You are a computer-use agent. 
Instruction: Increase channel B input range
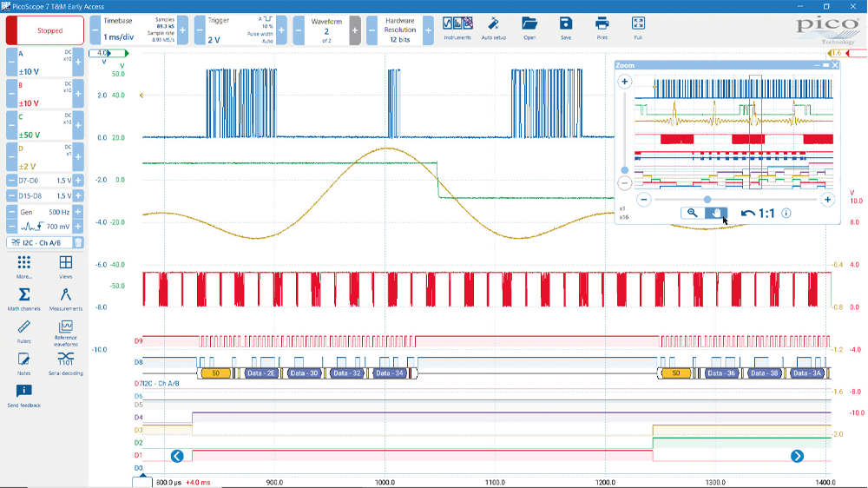click(x=78, y=94)
